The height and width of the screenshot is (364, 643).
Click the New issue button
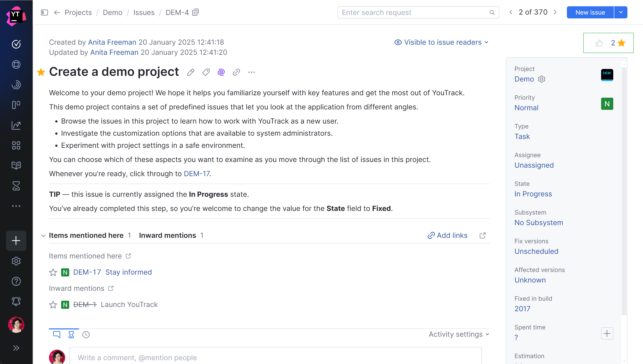click(x=590, y=12)
